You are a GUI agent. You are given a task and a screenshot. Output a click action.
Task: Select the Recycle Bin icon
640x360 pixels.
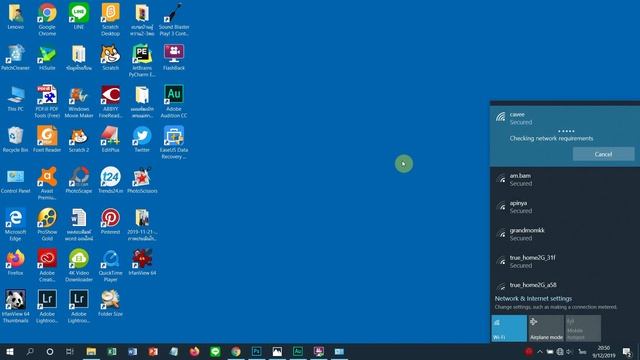pos(16,139)
